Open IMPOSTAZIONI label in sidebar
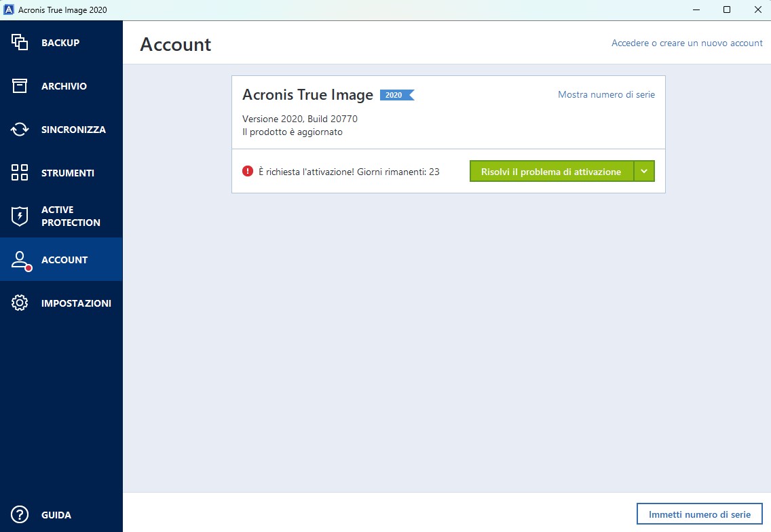Image resolution: width=771 pixels, height=532 pixels. [x=76, y=303]
